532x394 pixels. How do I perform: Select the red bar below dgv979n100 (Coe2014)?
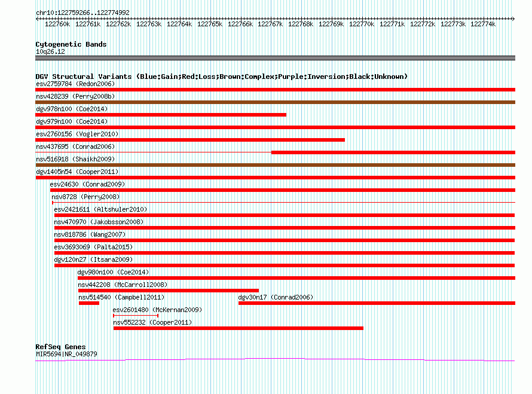pos(275,127)
